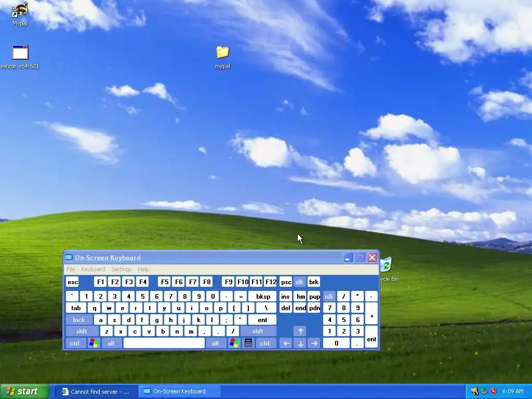This screenshot has height=399, width=532.
Task: Toggle the right ctrl key
Action: (265, 343)
